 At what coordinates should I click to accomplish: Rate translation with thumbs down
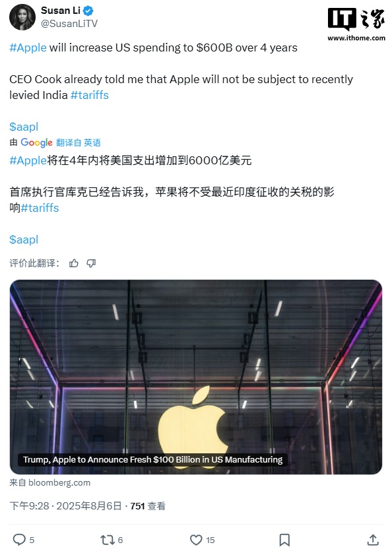(x=91, y=263)
